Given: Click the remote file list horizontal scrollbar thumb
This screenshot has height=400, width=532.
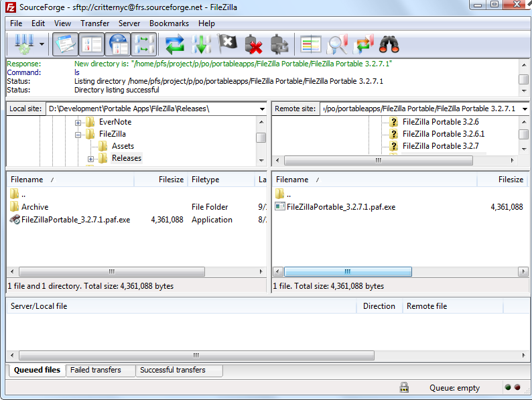Looking at the screenshot, I should tap(348, 271).
